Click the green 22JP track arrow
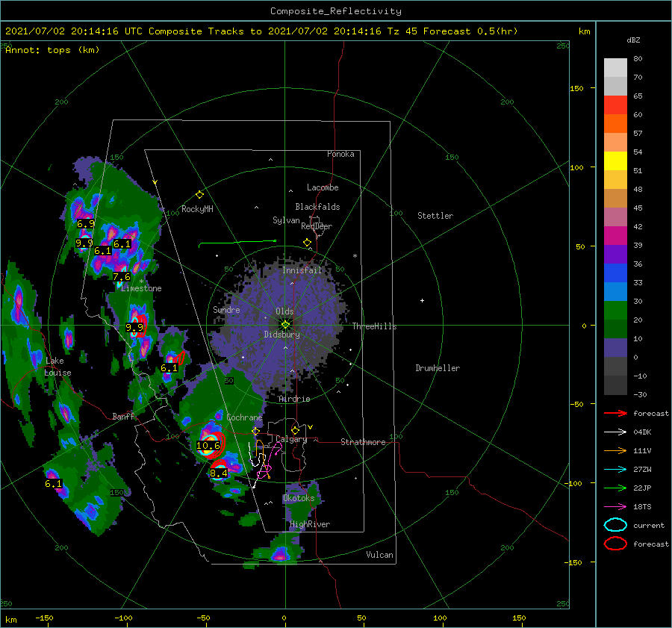 (615, 488)
